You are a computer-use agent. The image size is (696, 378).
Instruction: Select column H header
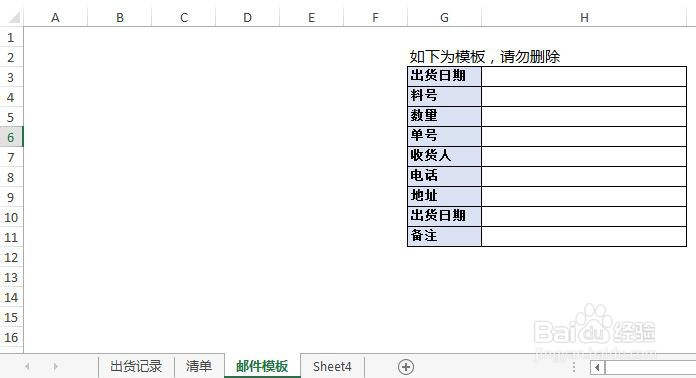point(584,18)
